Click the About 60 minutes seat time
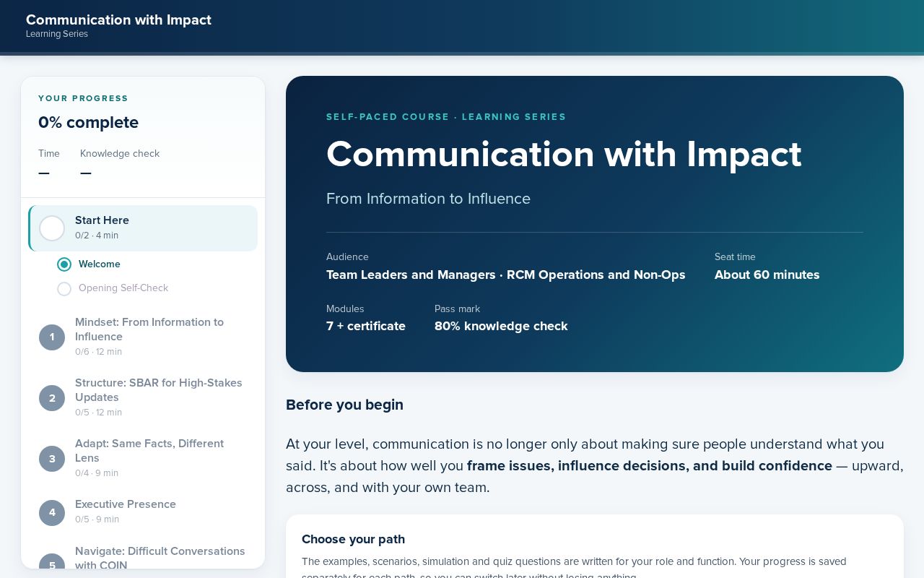924x578 pixels. [x=767, y=275]
